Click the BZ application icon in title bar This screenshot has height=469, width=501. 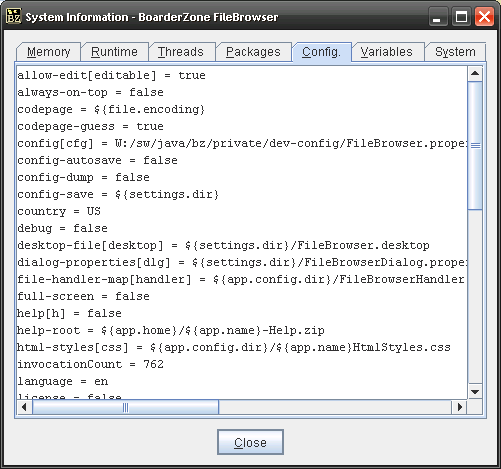(x=14, y=16)
